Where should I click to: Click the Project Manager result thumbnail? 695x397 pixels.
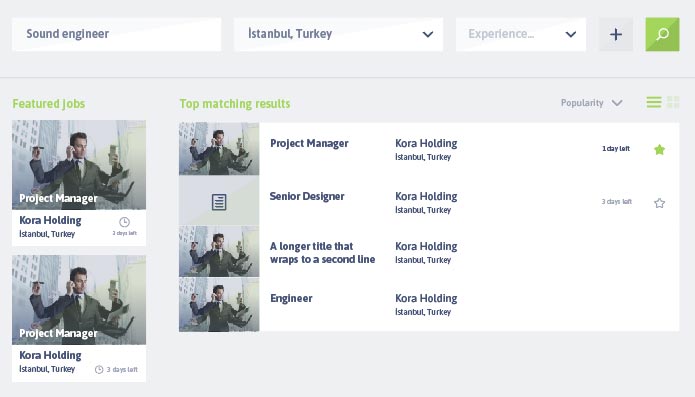(219, 149)
